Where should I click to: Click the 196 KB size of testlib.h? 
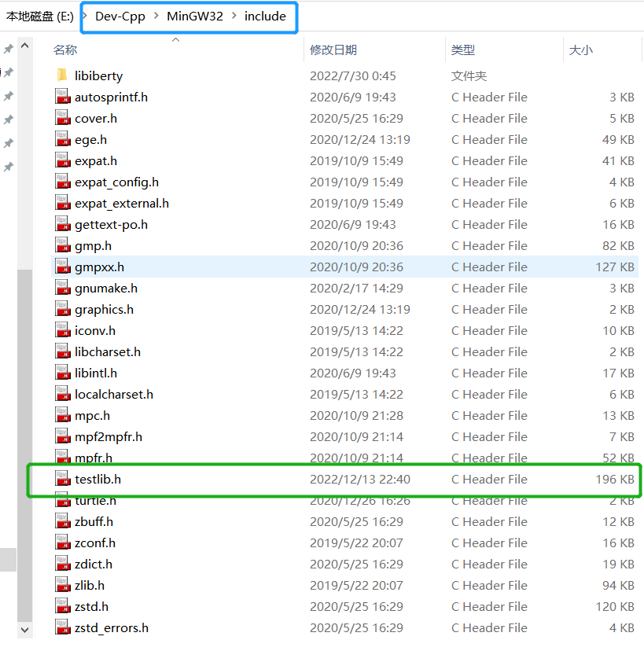pos(615,479)
